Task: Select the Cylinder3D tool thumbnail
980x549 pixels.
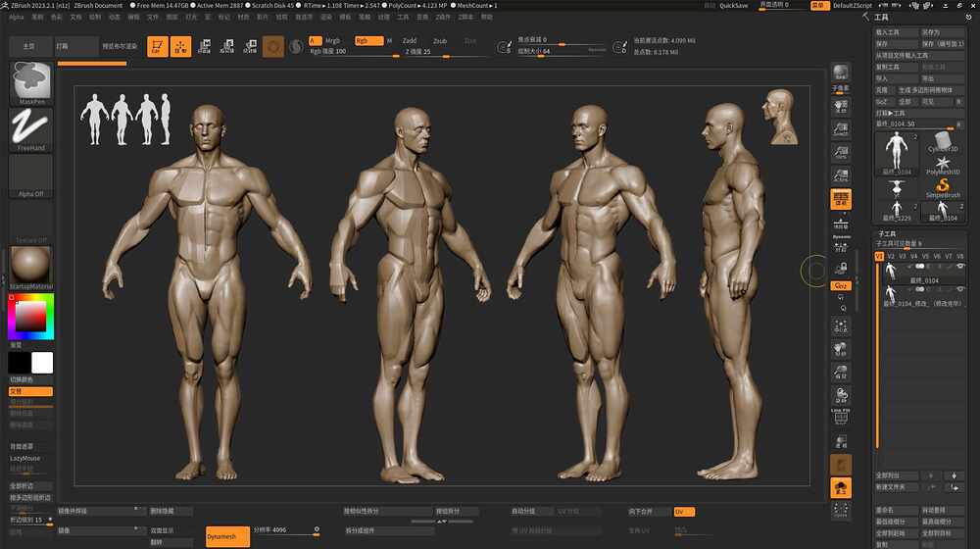Action: tap(943, 143)
